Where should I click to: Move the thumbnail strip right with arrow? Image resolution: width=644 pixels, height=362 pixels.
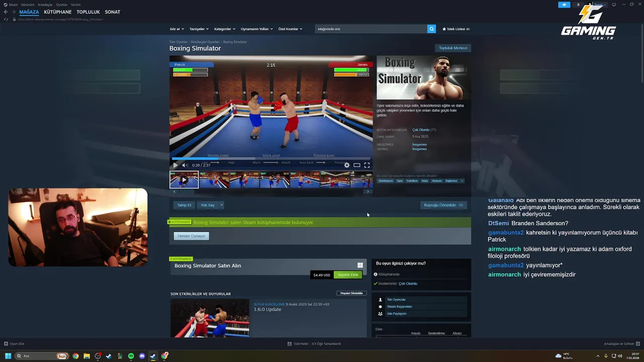tap(368, 192)
